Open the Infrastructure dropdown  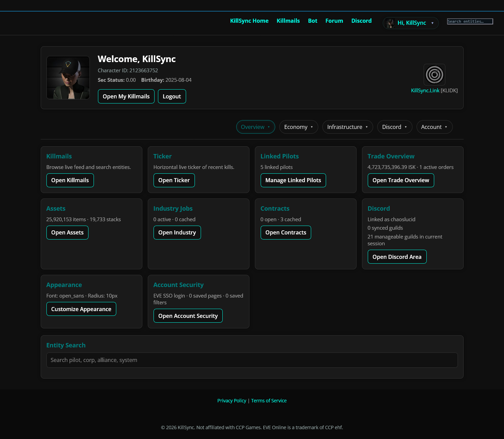pos(347,127)
